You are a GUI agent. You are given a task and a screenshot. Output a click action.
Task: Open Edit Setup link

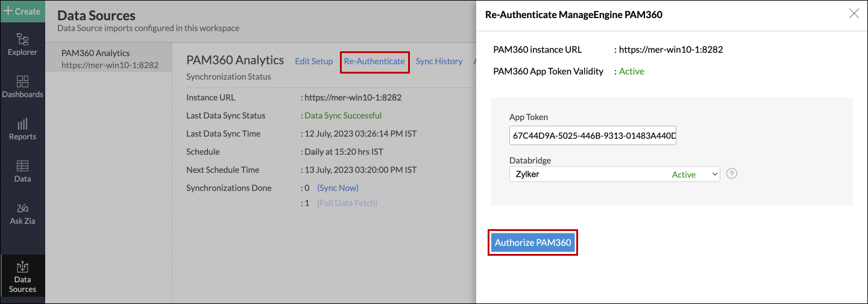click(x=313, y=62)
